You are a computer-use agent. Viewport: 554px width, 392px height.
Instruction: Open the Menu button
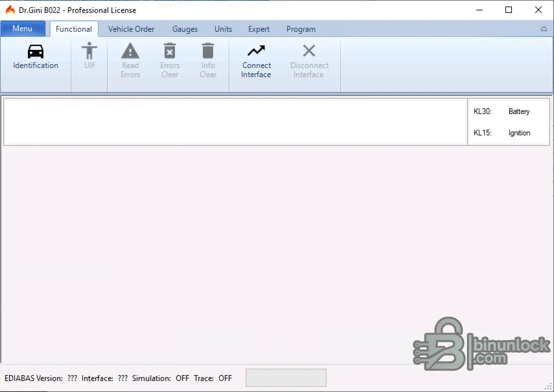(x=23, y=29)
